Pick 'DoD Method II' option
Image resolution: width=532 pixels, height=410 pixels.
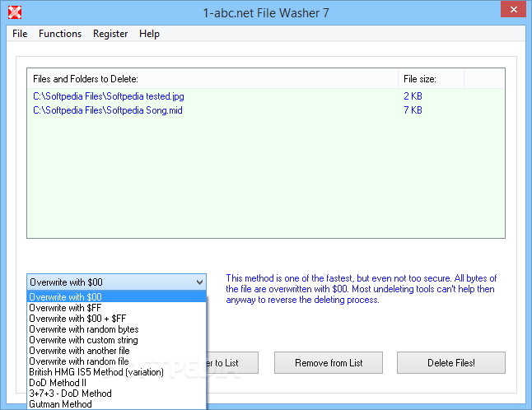click(116, 383)
